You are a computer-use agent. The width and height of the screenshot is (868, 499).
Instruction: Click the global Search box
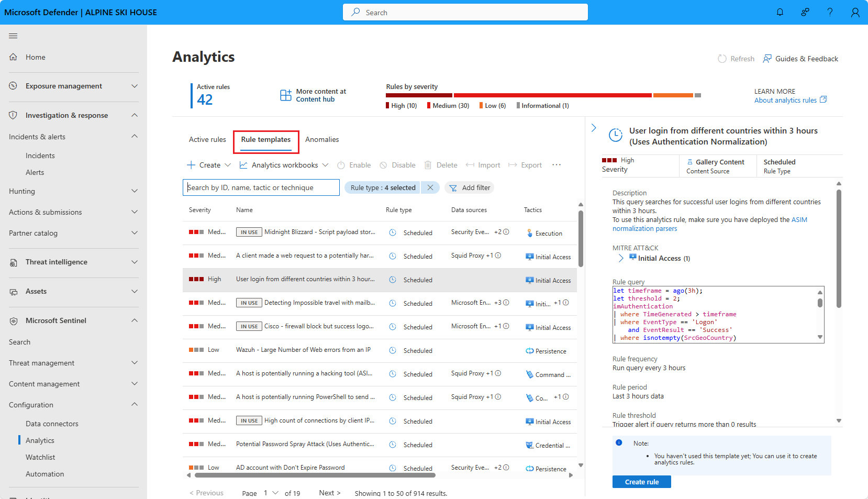(465, 12)
